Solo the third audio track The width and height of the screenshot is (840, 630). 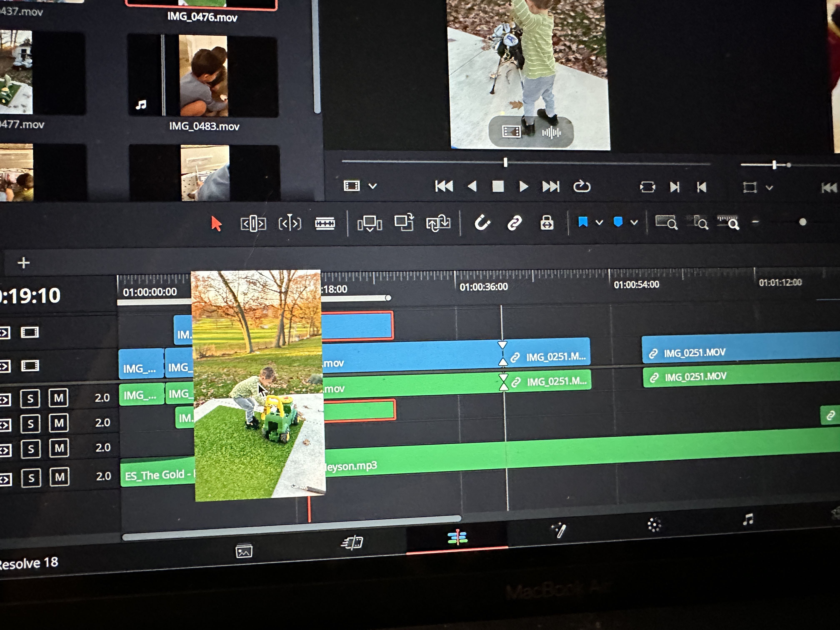(31, 449)
